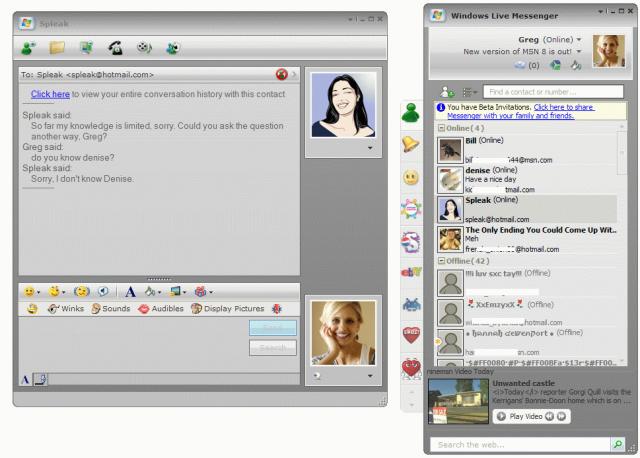Click the voice clip speaker icon

104,291
